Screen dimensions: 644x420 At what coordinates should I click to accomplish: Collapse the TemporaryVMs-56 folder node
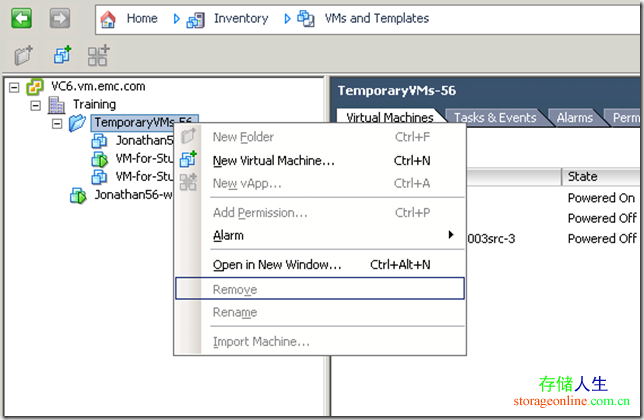[x=57, y=123]
